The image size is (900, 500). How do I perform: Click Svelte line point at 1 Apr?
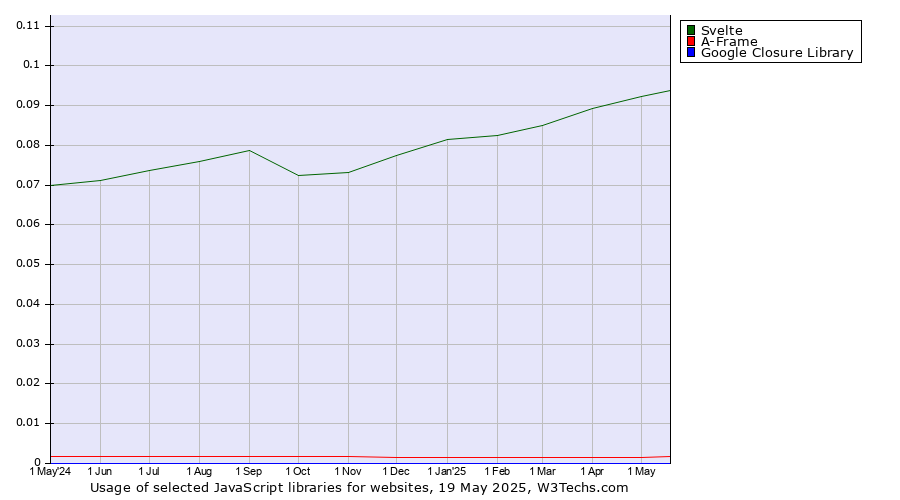(592, 108)
